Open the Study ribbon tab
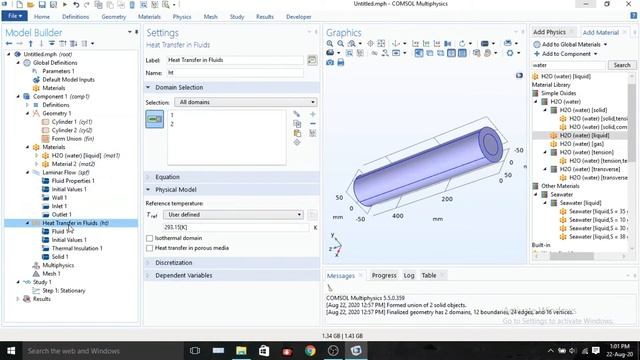This screenshot has height=360, width=640. pyautogui.click(x=237, y=17)
